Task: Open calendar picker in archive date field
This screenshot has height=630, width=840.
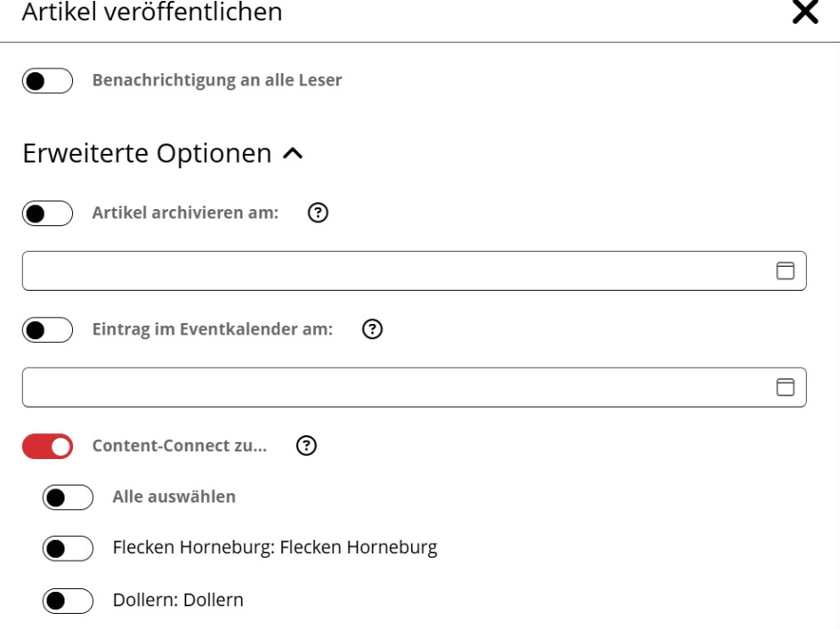Action: (x=785, y=271)
